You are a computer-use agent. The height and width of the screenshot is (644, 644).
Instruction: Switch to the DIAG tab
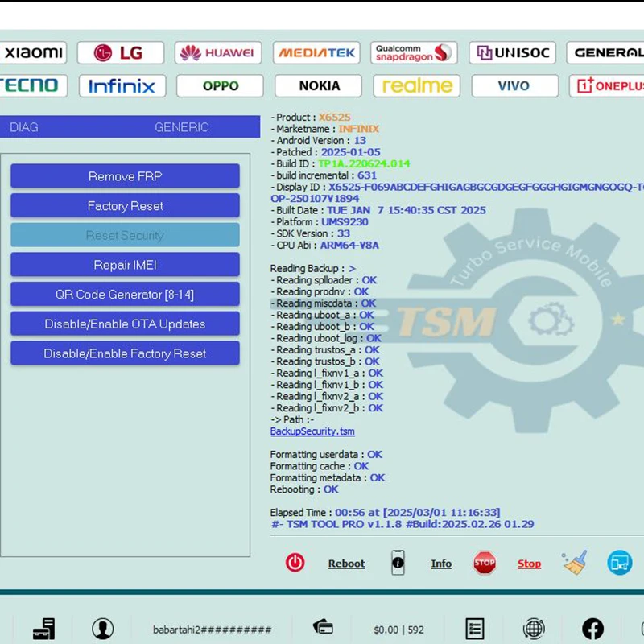pos(24,127)
